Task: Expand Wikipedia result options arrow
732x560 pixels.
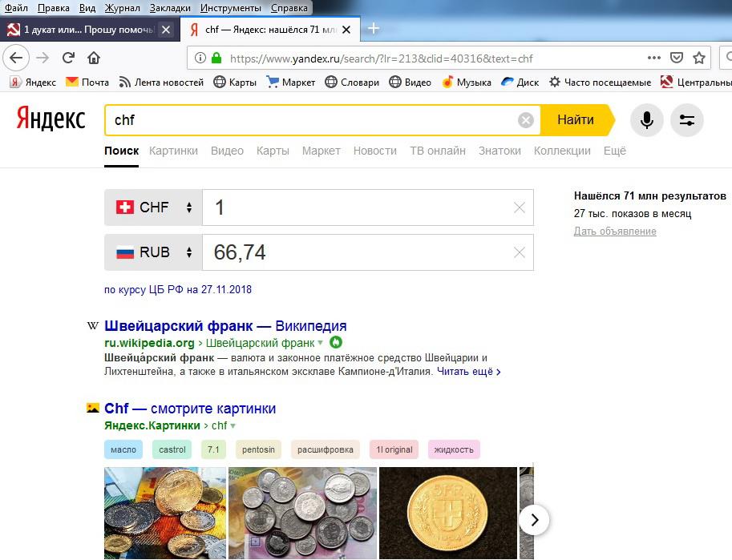Action: coord(320,343)
